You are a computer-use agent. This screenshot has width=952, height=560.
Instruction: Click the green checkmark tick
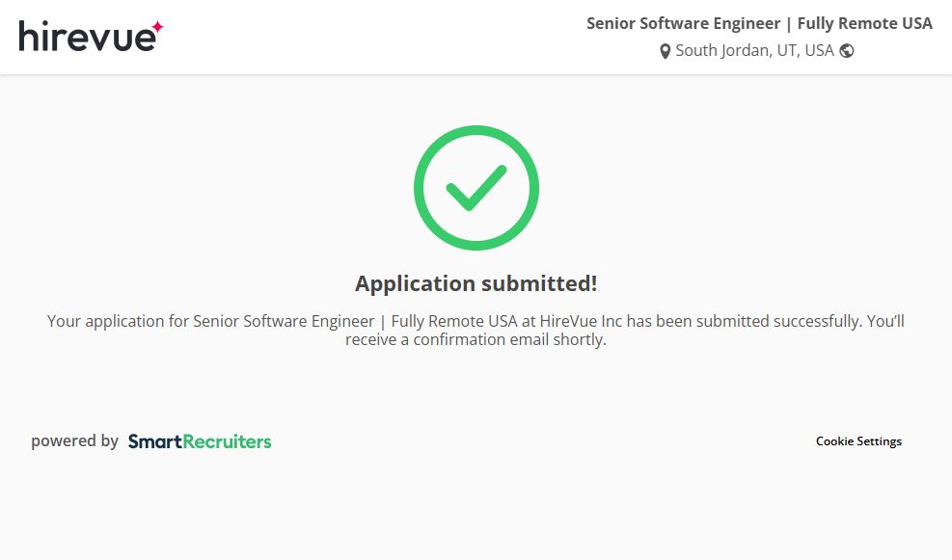(x=476, y=188)
